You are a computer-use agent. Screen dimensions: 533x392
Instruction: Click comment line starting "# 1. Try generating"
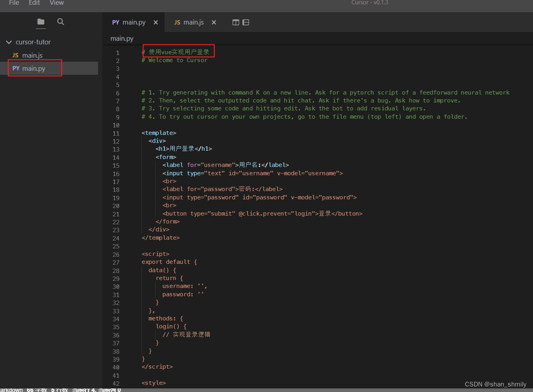coord(325,93)
